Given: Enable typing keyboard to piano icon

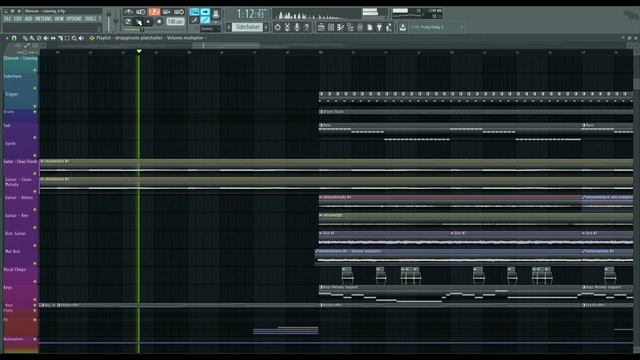Looking at the screenshot, I should click(195, 12).
